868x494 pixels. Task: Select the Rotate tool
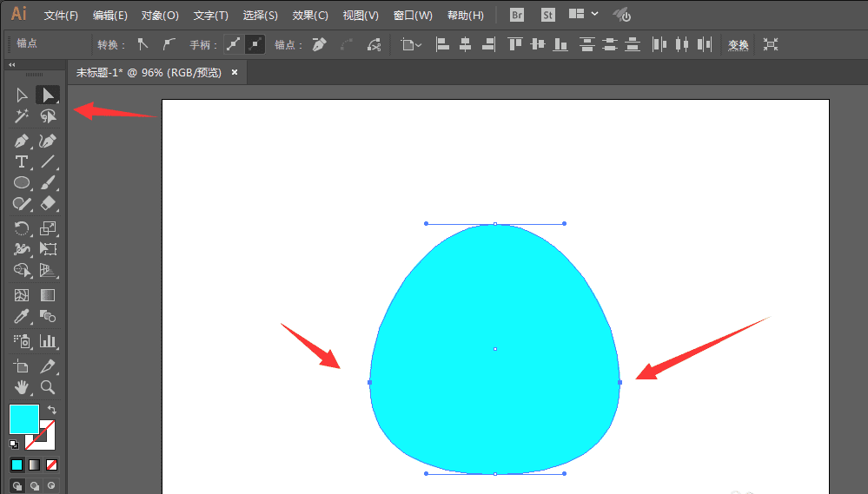(22, 228)
